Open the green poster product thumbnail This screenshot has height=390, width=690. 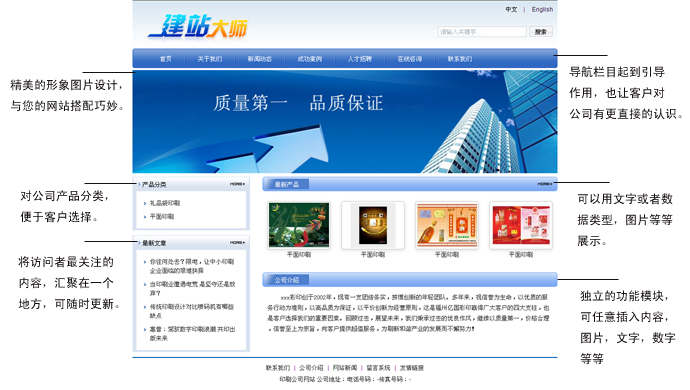tap(299, 225)
